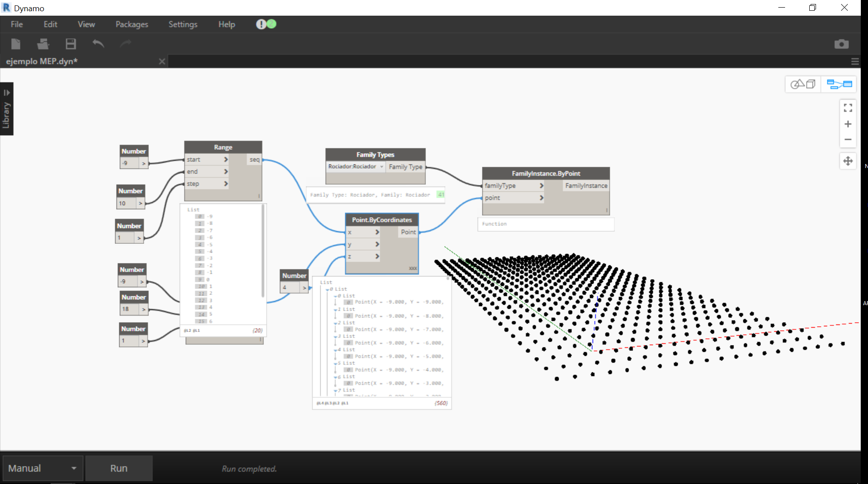This screenshot has height=484, width=868.
Task: Click the camera export image icon
Action: [x=841, y=44]
